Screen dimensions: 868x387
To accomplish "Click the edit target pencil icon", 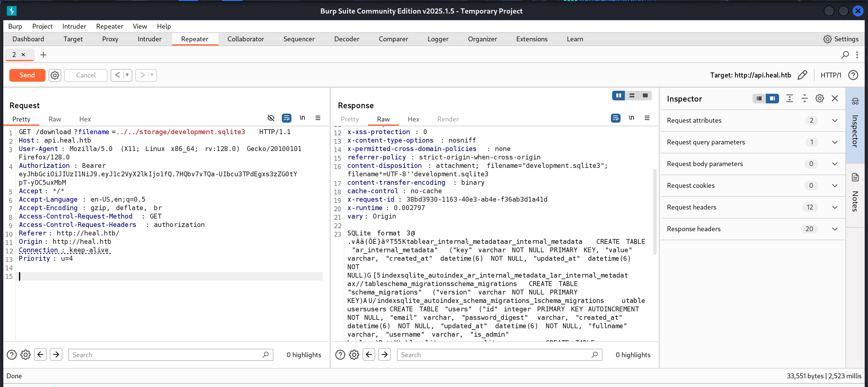I will pyautogui.click(x=802, y=75).
